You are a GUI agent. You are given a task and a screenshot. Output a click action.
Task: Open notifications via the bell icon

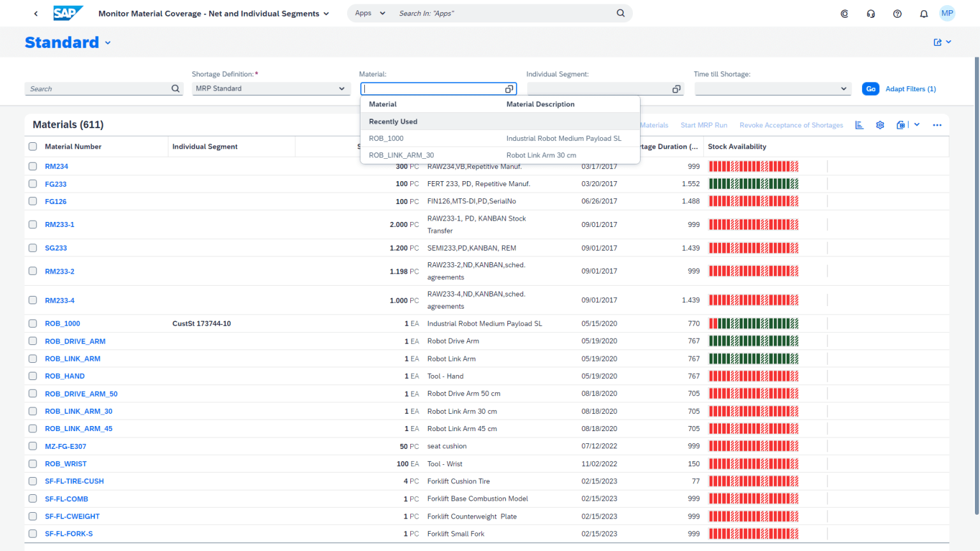click(x=923, y=13)
